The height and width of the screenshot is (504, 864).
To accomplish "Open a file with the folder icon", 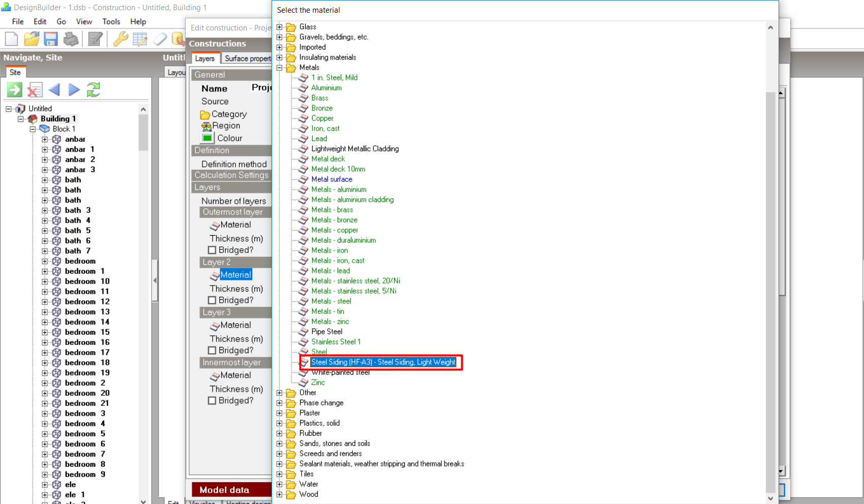I will (32, 39).
